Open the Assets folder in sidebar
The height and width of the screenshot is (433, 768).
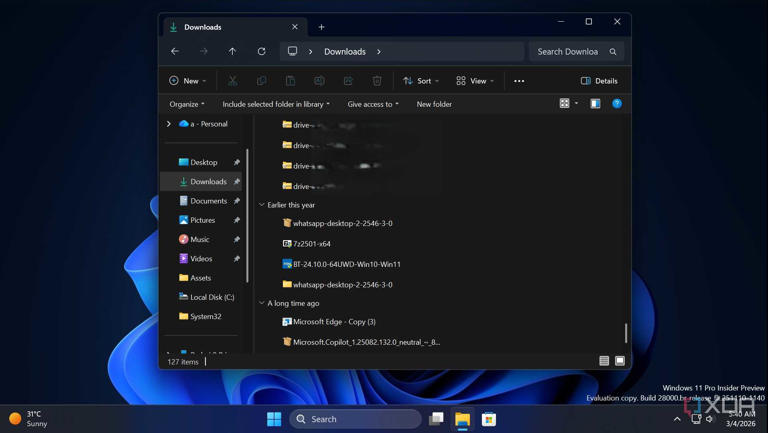pos(195,278)
